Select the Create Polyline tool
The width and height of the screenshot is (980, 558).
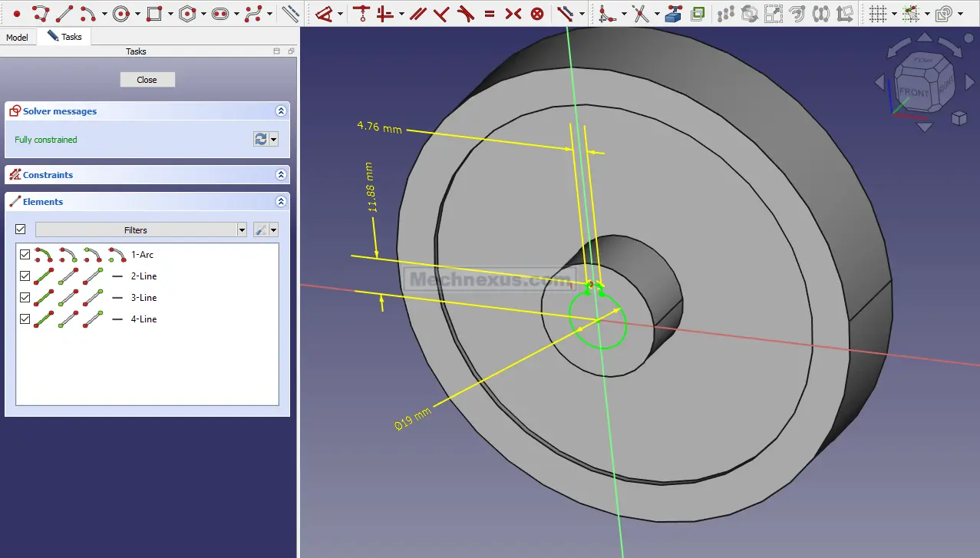[x=41, y=14]
